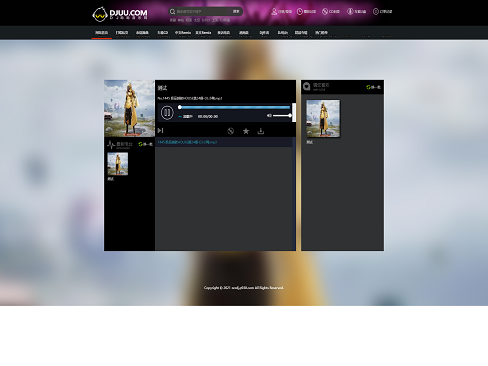
Task: Focus the search input field
Action: click(203, 12)
